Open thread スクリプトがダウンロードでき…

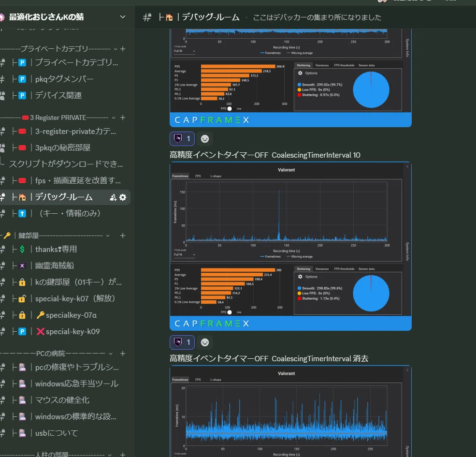coord(66,164)
